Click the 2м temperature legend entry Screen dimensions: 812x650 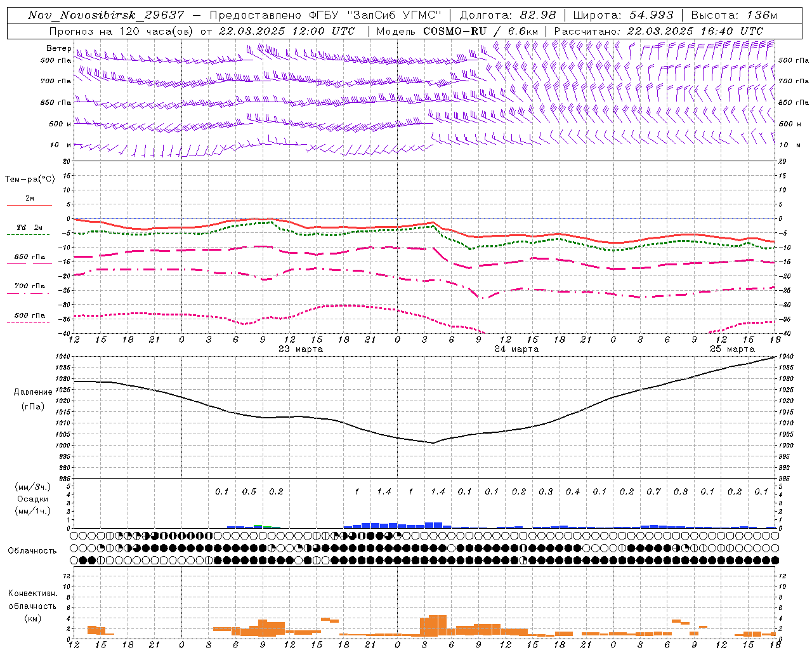click(30, 198)
